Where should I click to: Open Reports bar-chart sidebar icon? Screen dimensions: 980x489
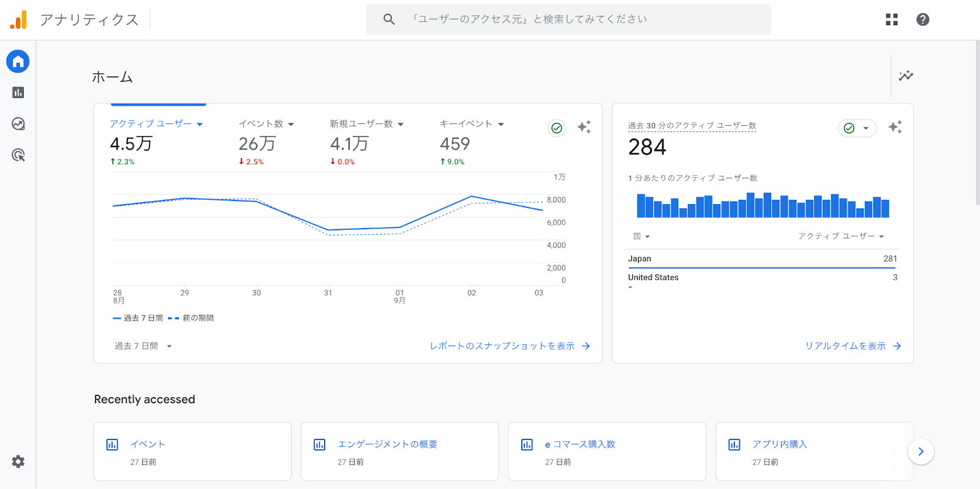pos(18,93)
